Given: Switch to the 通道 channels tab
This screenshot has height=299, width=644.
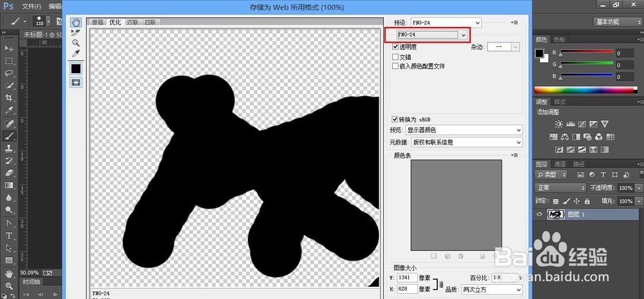Looking at the screenshot, I should pos(560,164).
